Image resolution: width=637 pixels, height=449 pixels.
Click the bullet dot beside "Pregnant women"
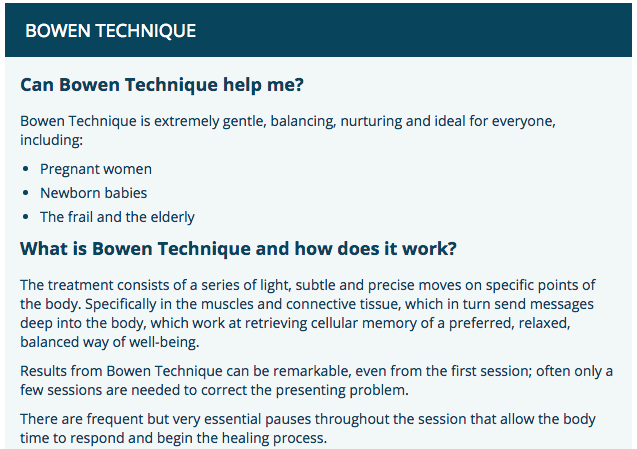pyautogui.click(x=26, y=169)
